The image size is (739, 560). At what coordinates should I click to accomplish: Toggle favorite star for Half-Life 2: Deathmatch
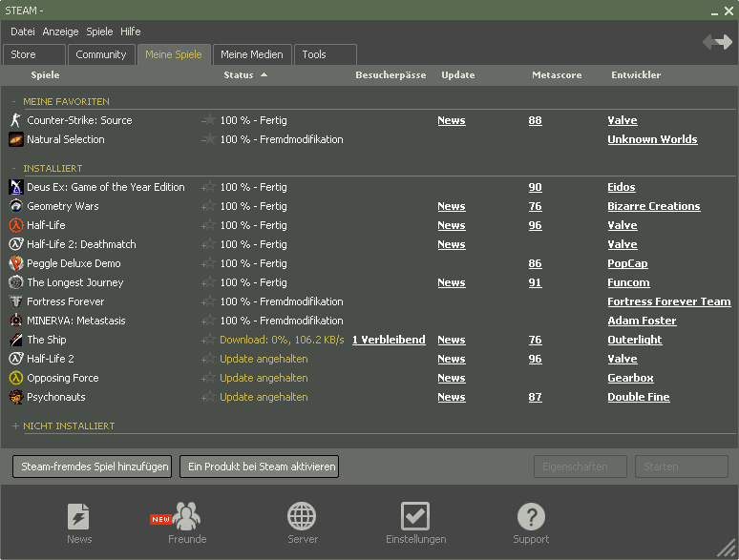point(209,244)
